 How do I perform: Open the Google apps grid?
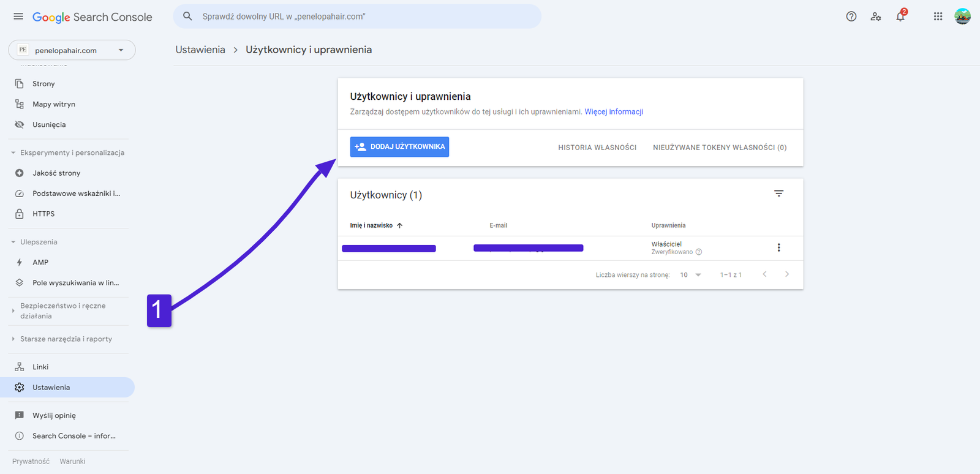(x=938, y=17)
